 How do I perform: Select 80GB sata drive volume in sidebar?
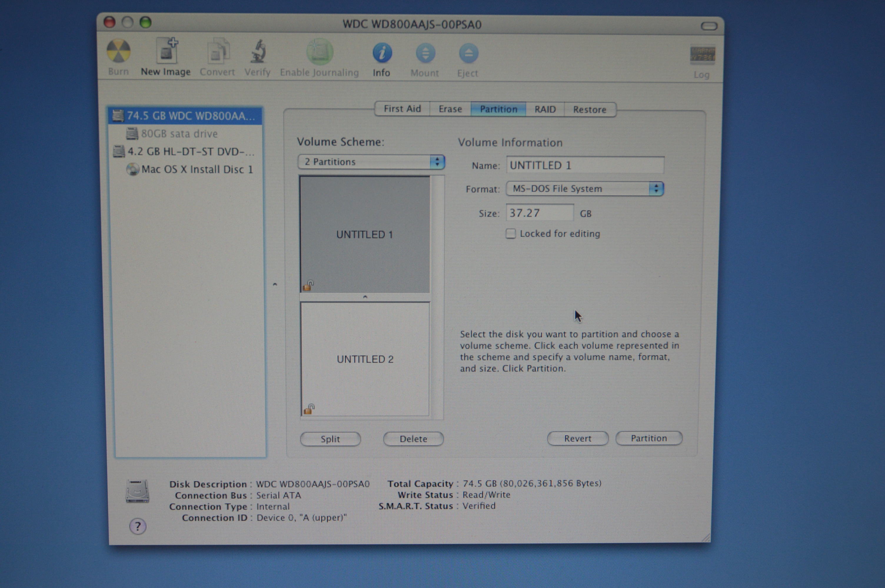pyautogui.click(x=185, y=133)
